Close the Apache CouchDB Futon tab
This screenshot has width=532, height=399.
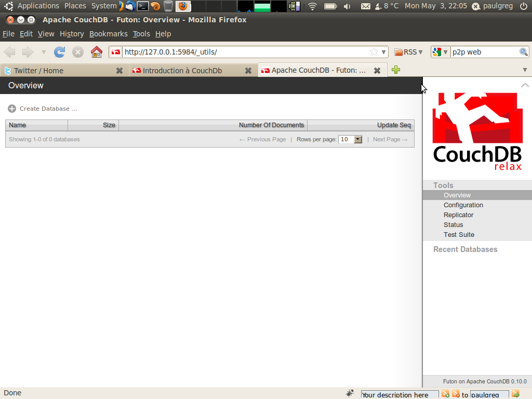coord(377,71)
